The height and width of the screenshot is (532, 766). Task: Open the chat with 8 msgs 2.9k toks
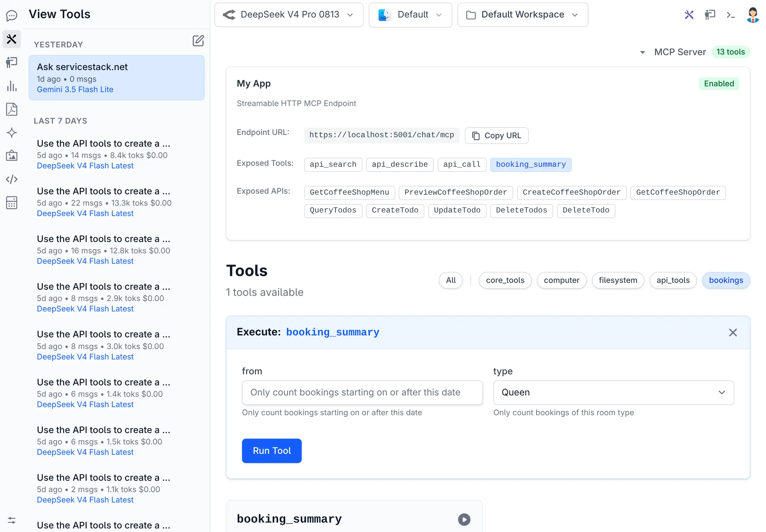pos(117,297)
